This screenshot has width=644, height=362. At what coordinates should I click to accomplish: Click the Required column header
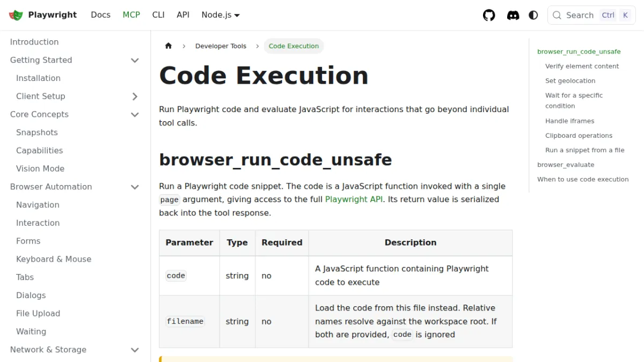coord(282,243)
